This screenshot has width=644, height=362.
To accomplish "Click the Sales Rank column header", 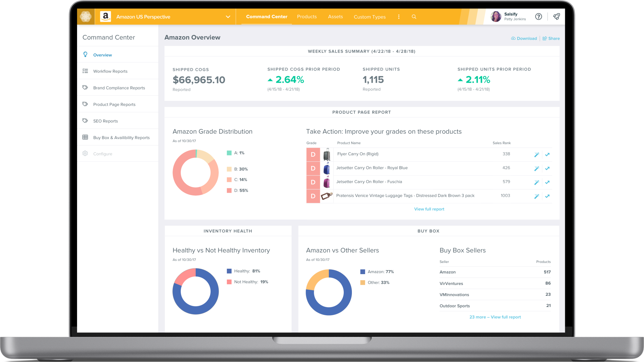I will [x=501, y=143].
